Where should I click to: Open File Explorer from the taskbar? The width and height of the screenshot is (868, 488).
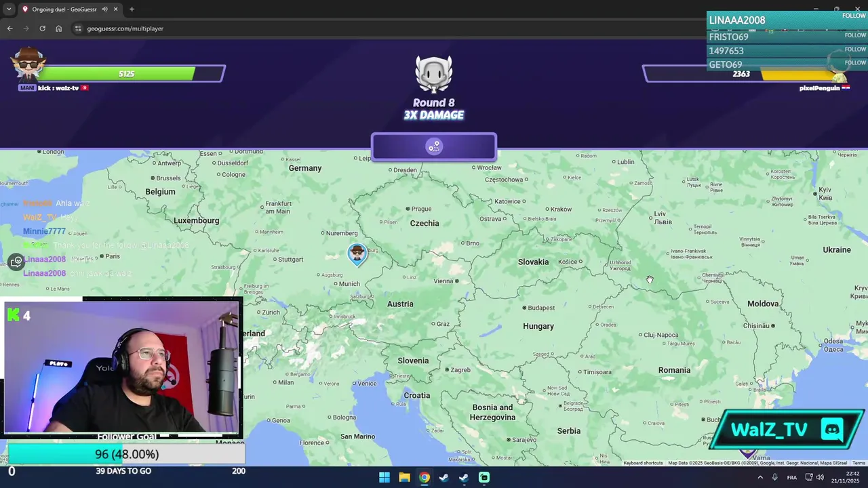click(x=404, y=477)
